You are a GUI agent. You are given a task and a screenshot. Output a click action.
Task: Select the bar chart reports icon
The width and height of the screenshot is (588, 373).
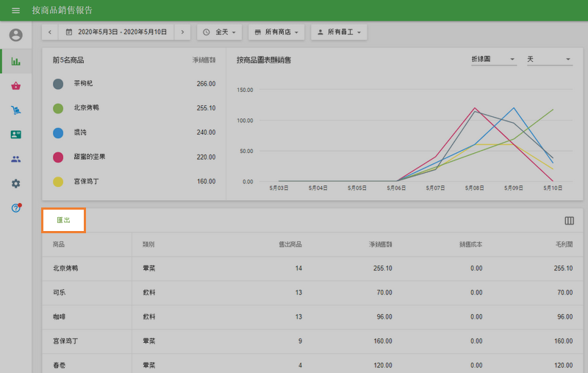[x=15, y=61]
